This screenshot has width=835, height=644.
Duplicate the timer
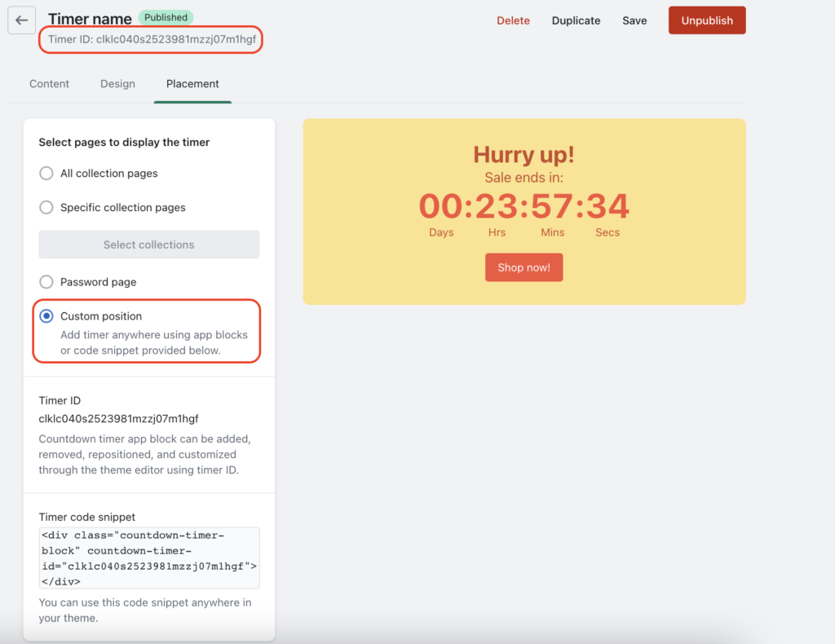(576, 20)
